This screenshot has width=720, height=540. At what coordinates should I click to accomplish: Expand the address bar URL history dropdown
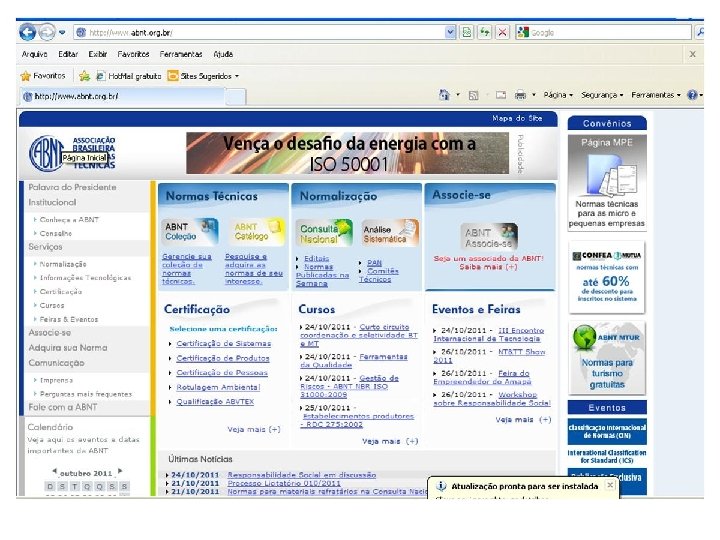point(450,32)
